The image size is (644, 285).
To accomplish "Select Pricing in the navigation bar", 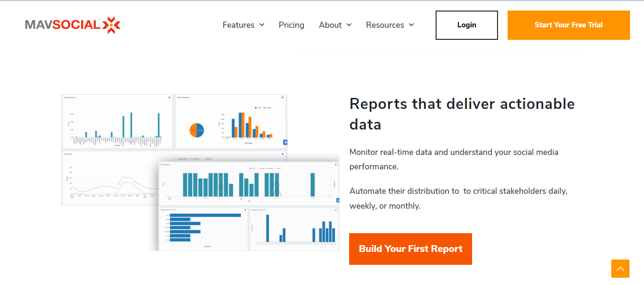I will [x=292, y=25].
